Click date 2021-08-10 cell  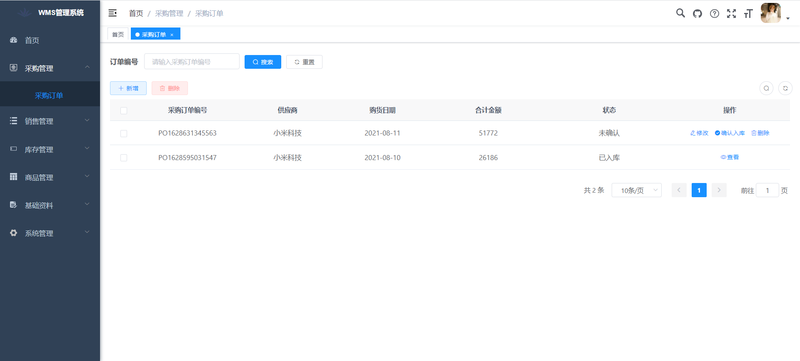(x=383, y=158)
